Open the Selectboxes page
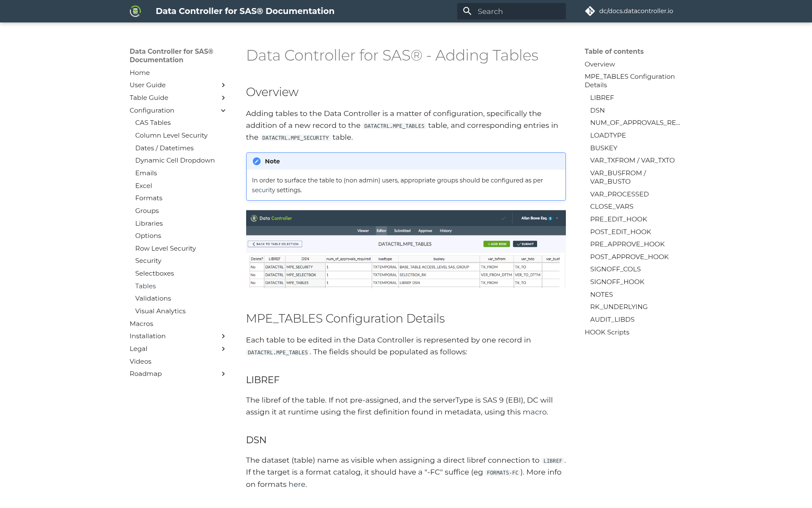 154,273
